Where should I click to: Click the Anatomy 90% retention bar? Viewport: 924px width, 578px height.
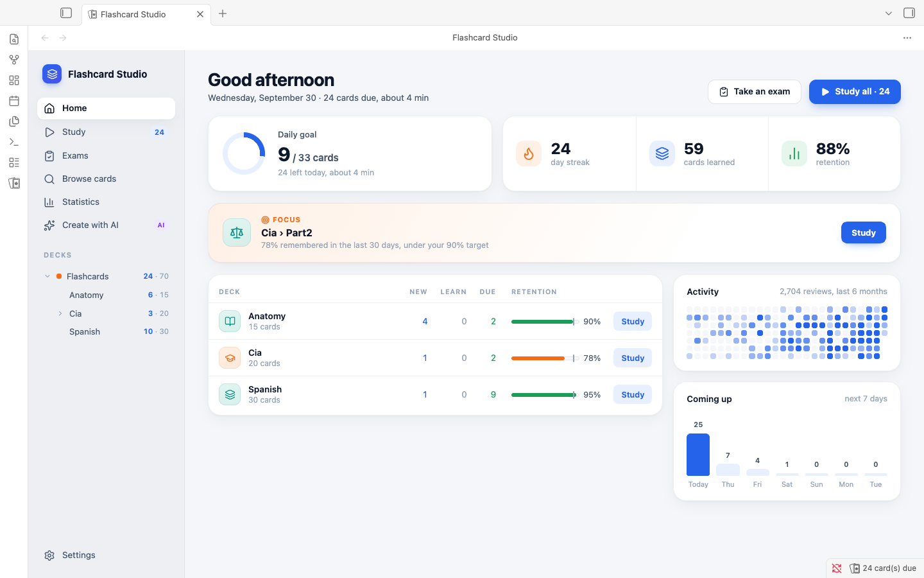tap(545, 322)
